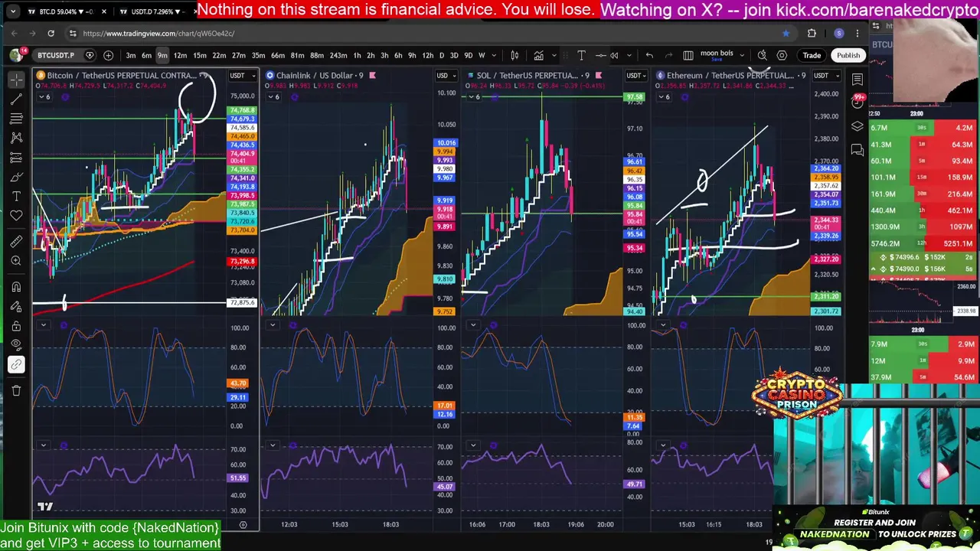Select the brush drawing tool
This screenshot has height=551, width=980.
point(16,177)
